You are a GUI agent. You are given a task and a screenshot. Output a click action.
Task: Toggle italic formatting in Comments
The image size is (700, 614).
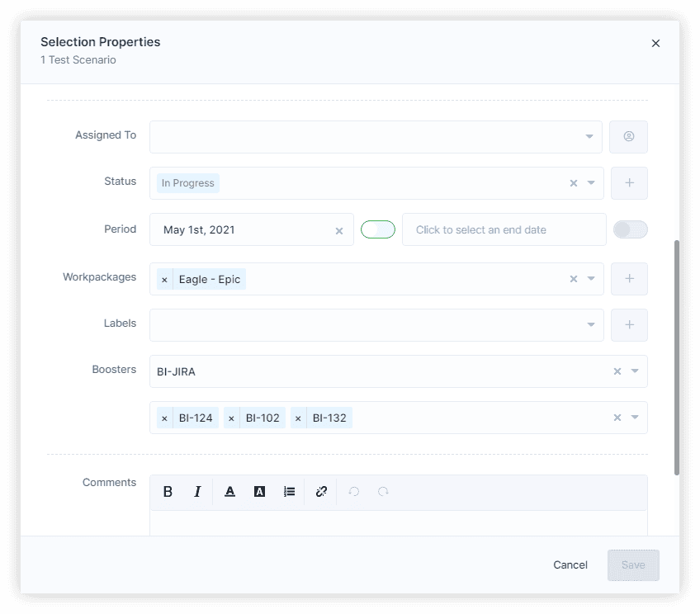coord(197,492)
